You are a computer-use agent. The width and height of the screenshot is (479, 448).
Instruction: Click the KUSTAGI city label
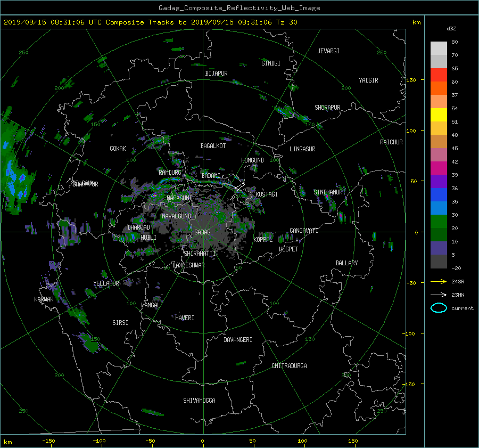point(267,194)
